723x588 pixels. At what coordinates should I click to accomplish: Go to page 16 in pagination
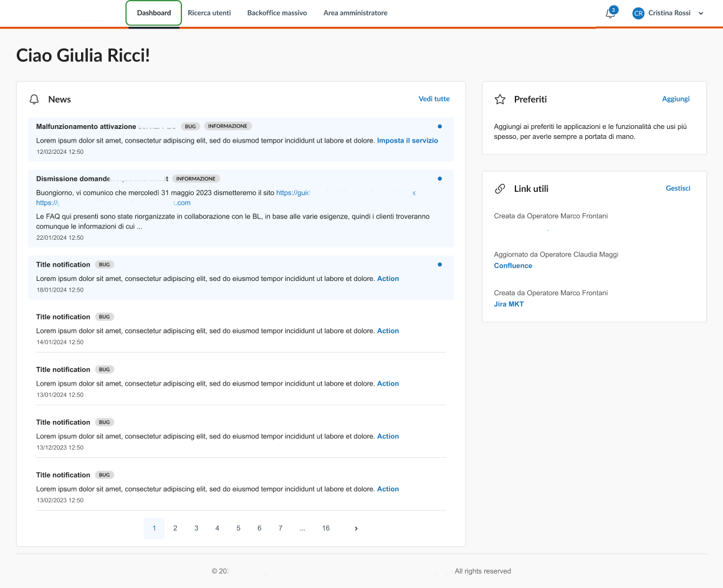click(325, 528)
